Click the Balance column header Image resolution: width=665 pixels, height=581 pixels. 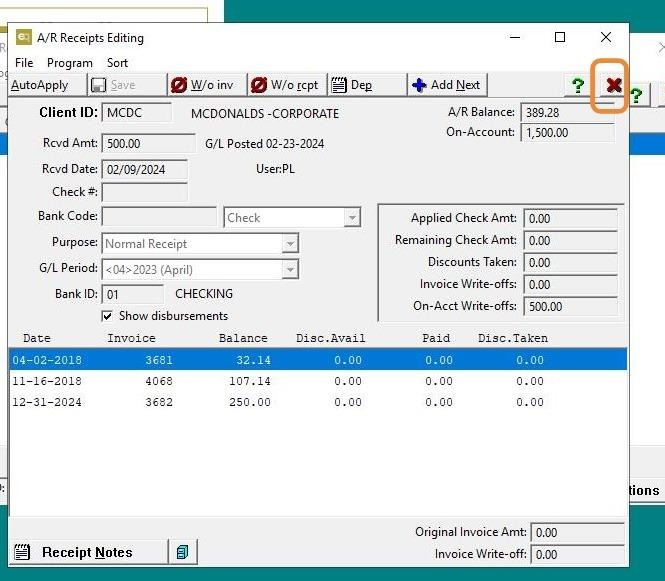coord(243,338)
